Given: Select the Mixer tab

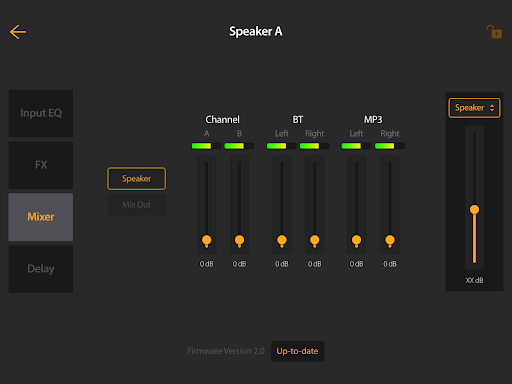Looking at the screenshot, I should [41, 217].
